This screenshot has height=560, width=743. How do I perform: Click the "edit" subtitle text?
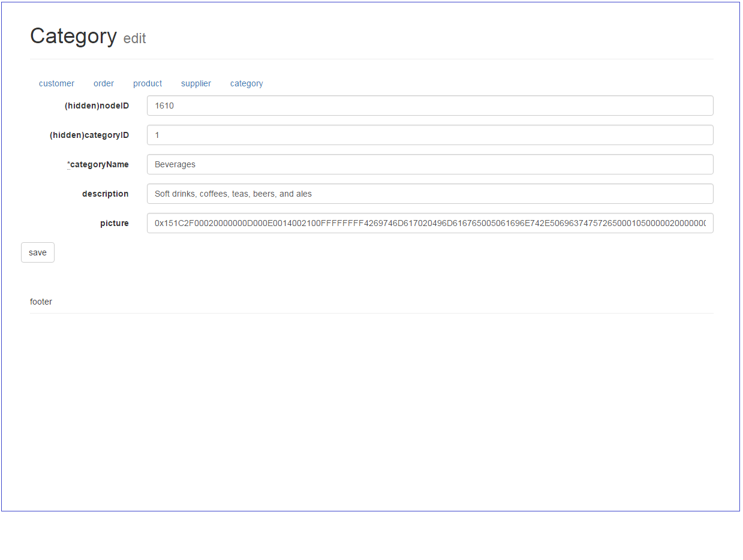[x=134, y=38]
